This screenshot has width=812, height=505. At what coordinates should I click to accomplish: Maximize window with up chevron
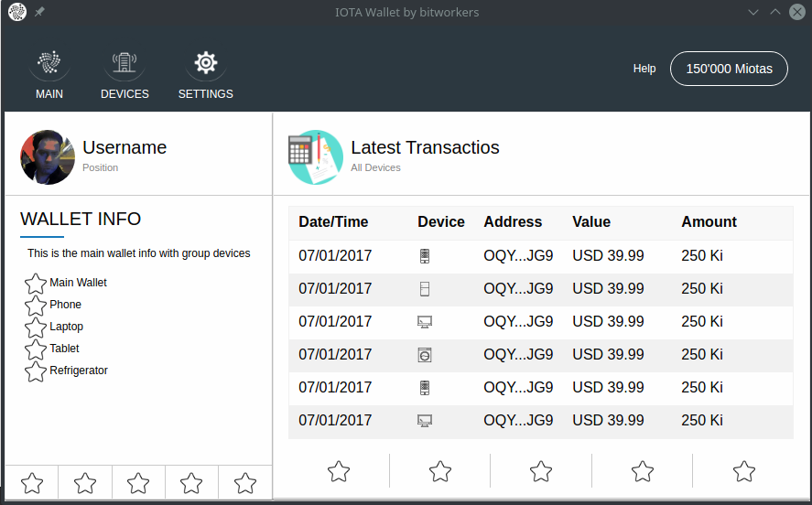pos(775,12)
